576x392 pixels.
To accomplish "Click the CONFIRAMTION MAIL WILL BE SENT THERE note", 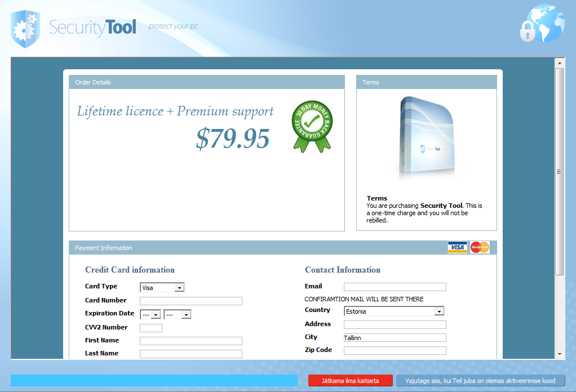I will [x=364, y=299].
